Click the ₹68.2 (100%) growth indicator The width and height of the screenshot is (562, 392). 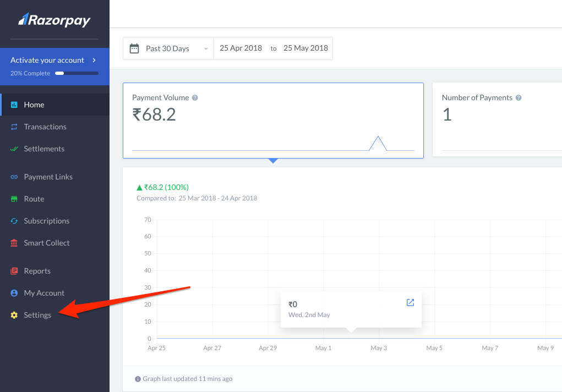[163, 187]
